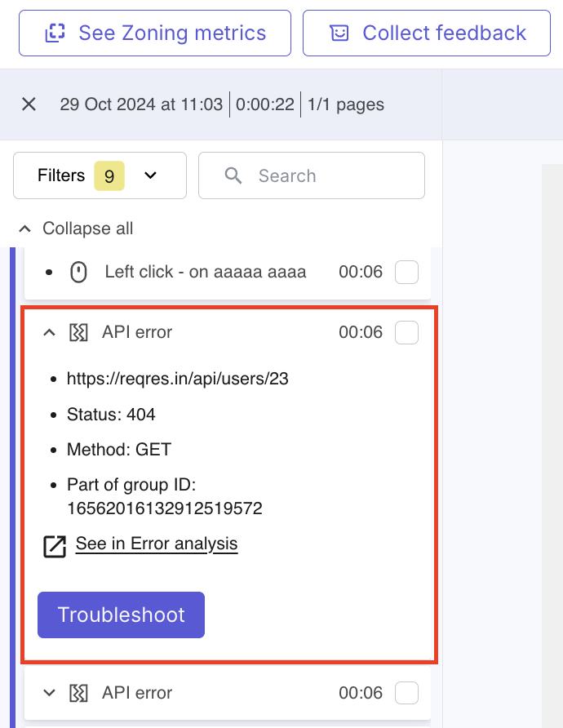Screen dimensions: 563x728
Task: Click the See Zoning metrics button
Action: tap(154, 33)
